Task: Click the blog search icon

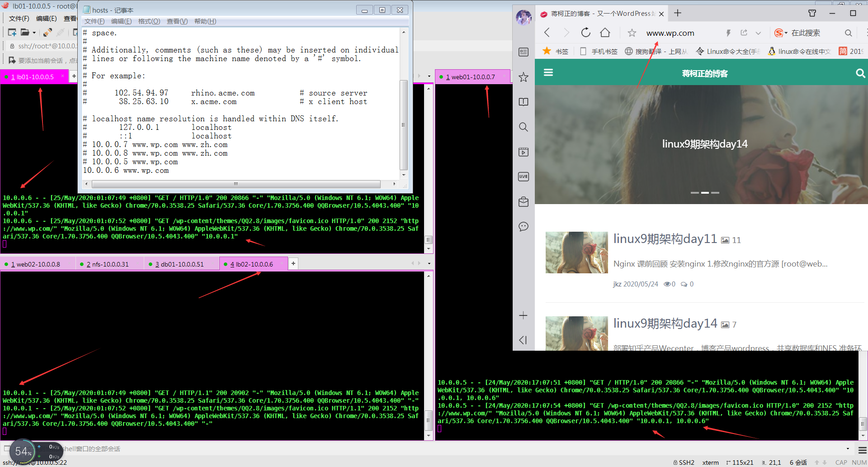Action: click(x=860, y=73)
